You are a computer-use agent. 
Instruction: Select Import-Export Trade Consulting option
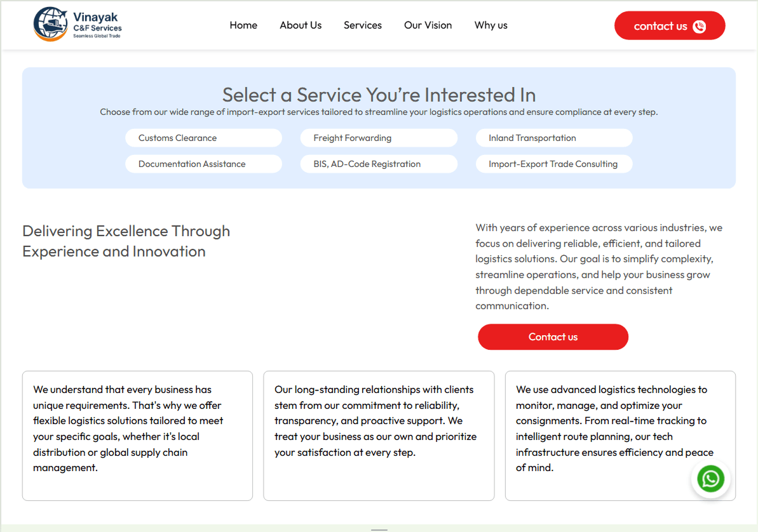[x=554, y=164]
